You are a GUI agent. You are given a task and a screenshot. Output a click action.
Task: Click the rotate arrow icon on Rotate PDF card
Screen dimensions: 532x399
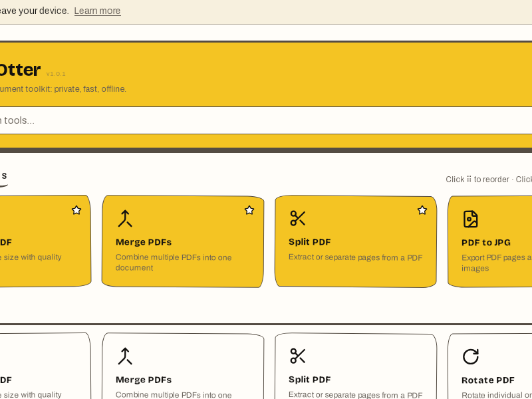[x=471, y=356]
